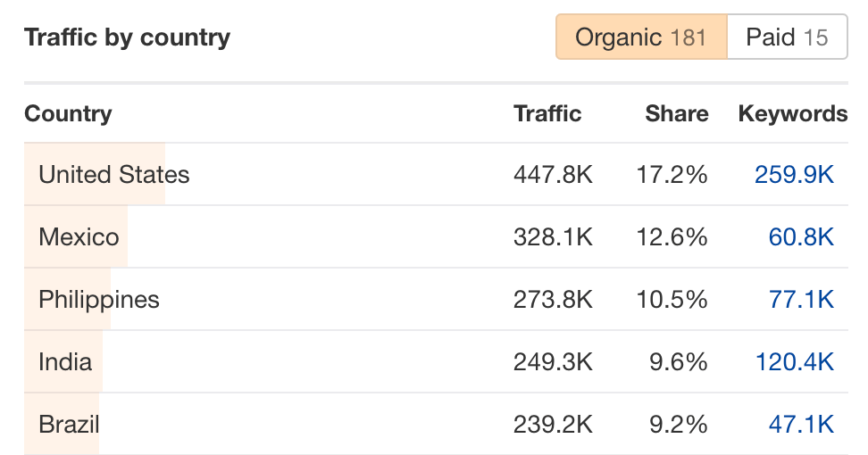Sort by the Share column header
The width and height of the screenshot is (868, 455).
677,114
